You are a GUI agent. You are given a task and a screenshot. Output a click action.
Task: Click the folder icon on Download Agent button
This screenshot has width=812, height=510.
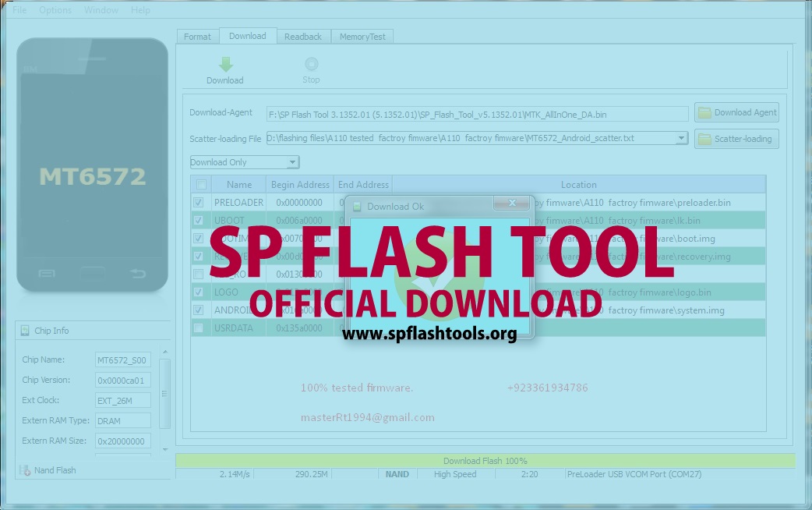coord(704,112)
